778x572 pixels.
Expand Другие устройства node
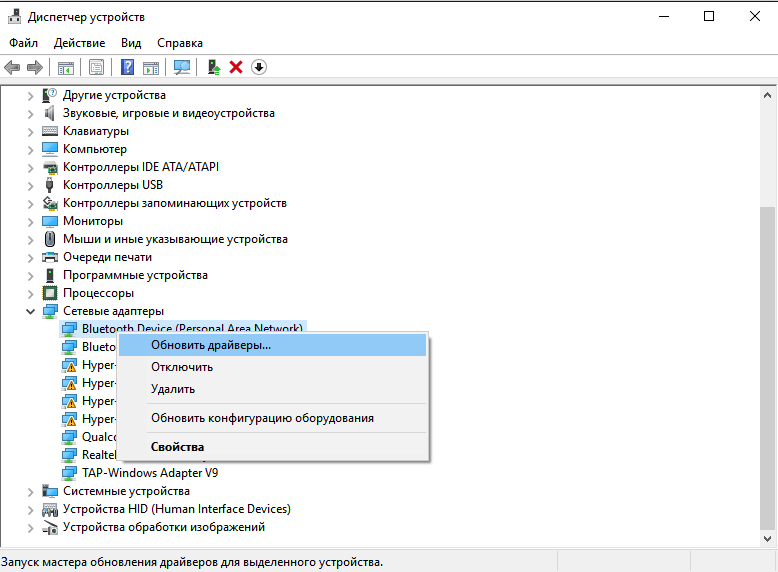pyautogui.click(x=31, y=95)
